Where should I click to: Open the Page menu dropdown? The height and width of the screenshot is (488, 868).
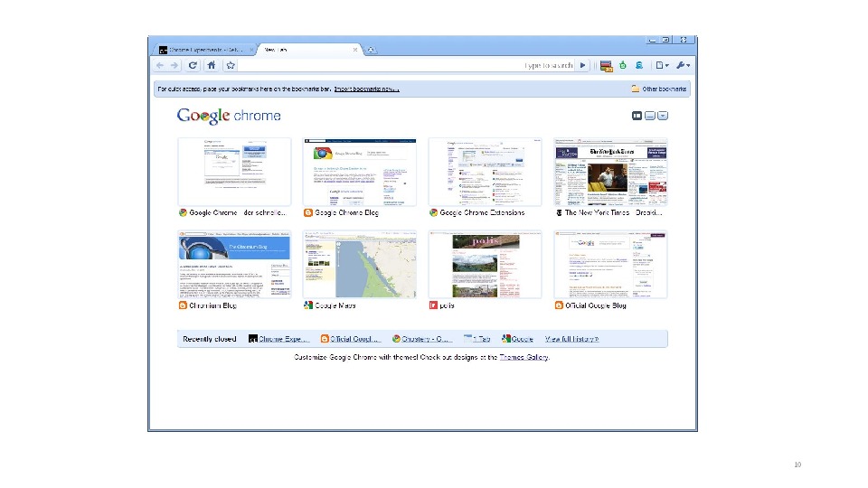click(662, 65)
